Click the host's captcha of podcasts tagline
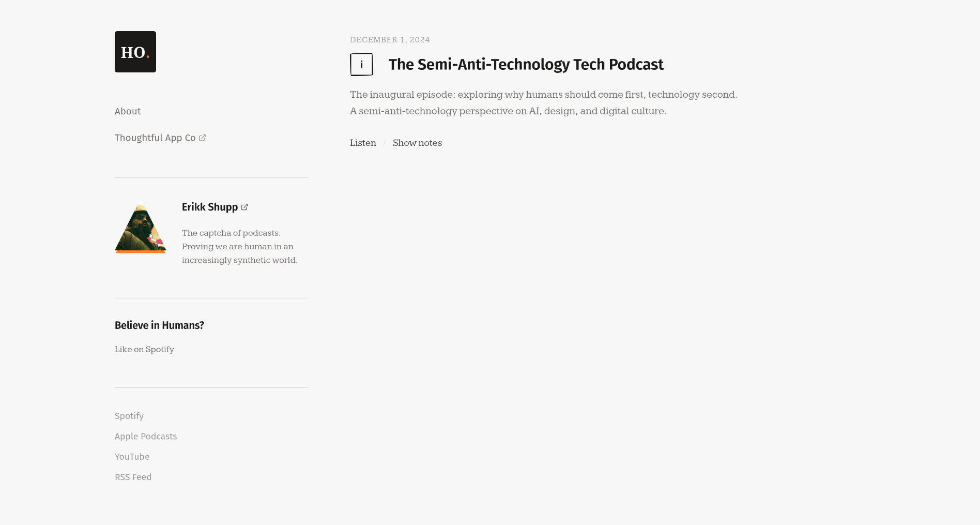This screenshot has width=980, height=525. click(240, 247)
